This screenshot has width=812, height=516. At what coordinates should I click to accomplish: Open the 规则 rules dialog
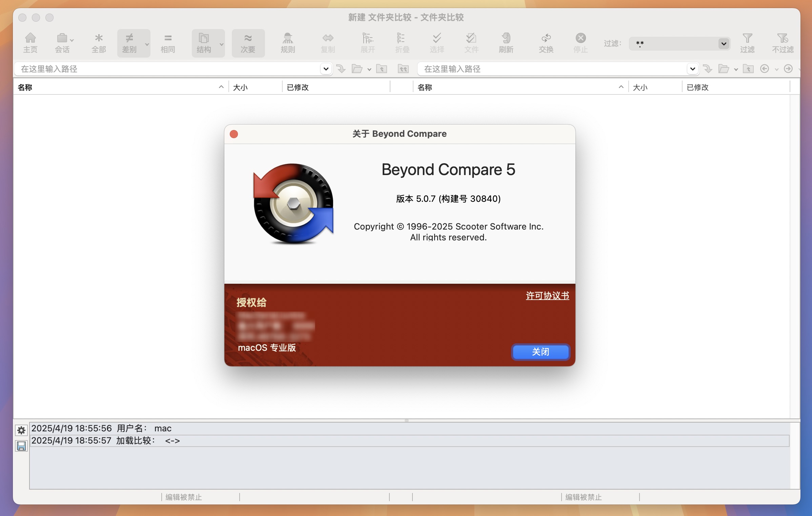coord(288,43)
